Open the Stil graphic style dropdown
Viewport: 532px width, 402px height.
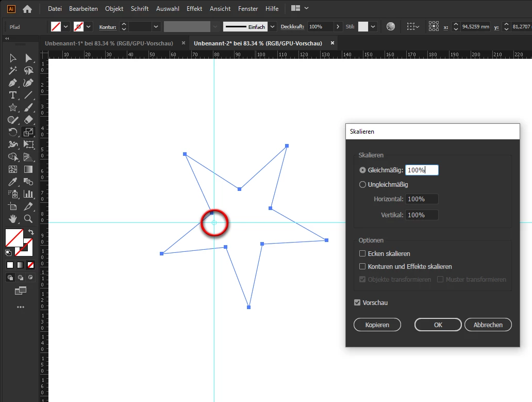pyautogui.click(x=373, y=26)
